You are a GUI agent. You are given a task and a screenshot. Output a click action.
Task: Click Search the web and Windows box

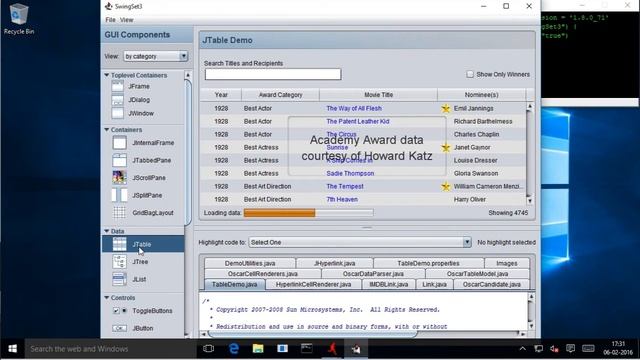click(x=110, y=349)
